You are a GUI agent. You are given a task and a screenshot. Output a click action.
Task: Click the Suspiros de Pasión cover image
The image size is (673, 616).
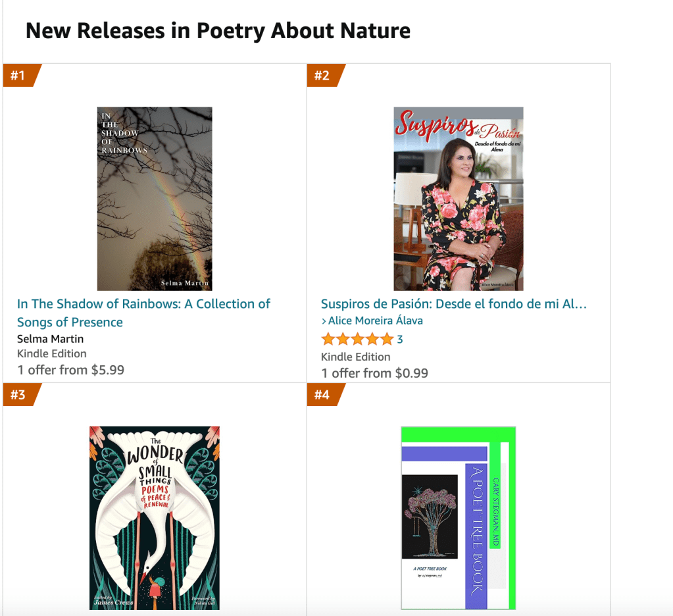point(458,198)
